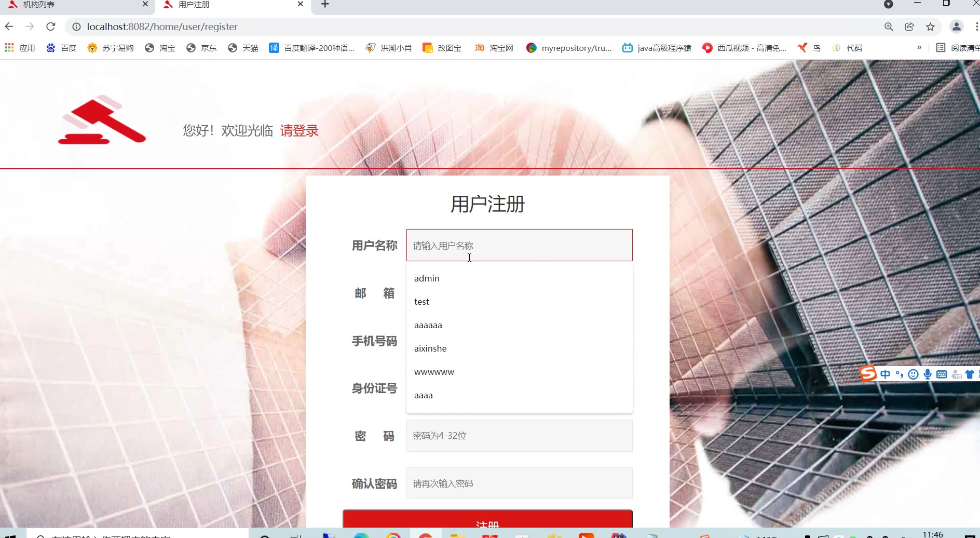Click the browser forward arrow
The image size is (980, 538).
(30, 26)
